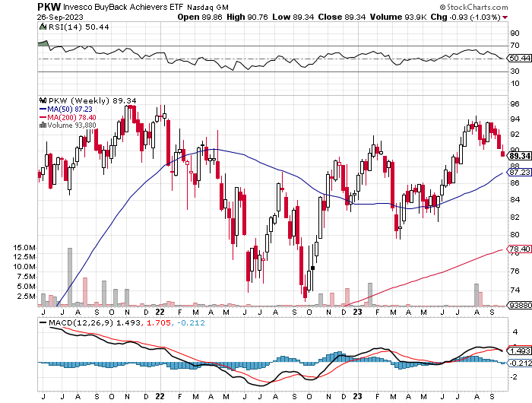Click the 23 year marker below price chart
532x403 pixels.
[x=358, y=312]
